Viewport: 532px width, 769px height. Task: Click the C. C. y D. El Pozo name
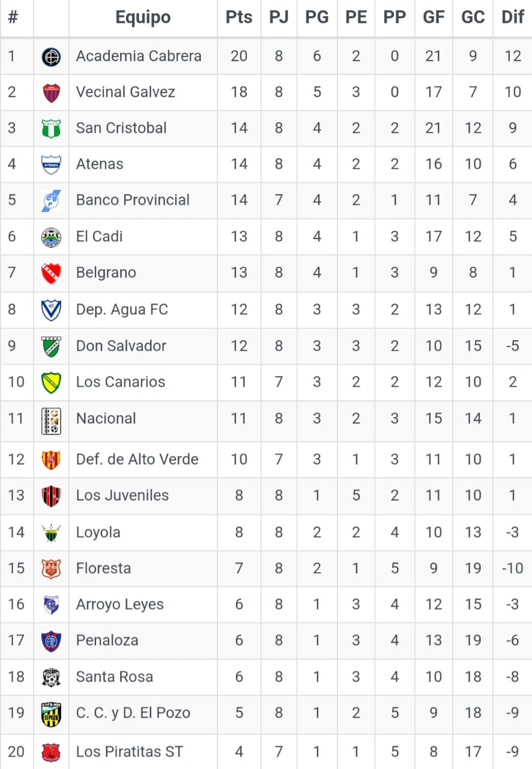[133, 713]
